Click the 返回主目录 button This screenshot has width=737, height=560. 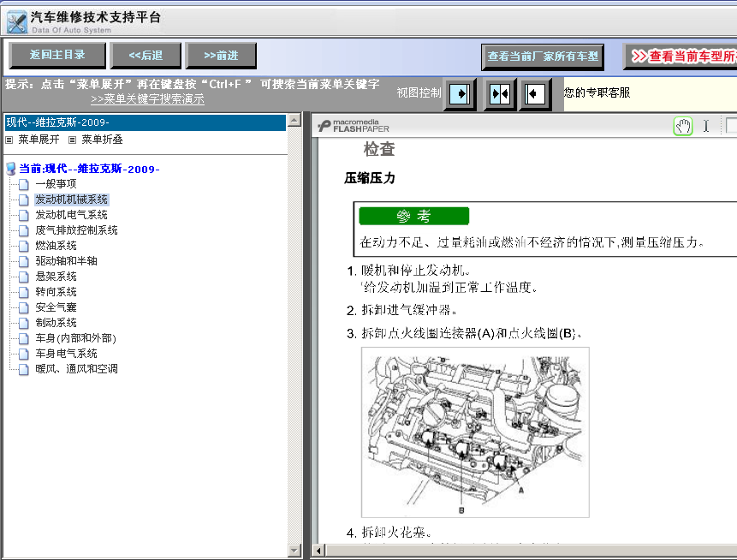[57, 55]
